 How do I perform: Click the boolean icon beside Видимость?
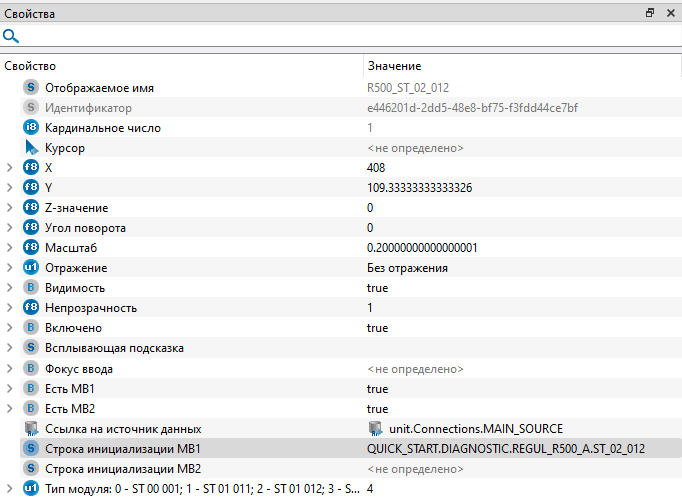point(30,288)
